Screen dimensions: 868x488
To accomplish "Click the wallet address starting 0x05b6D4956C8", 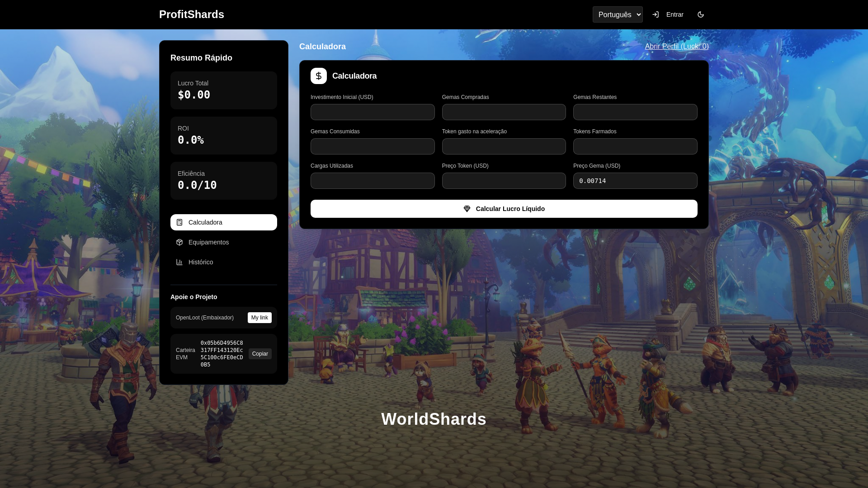I will [222, 354].
